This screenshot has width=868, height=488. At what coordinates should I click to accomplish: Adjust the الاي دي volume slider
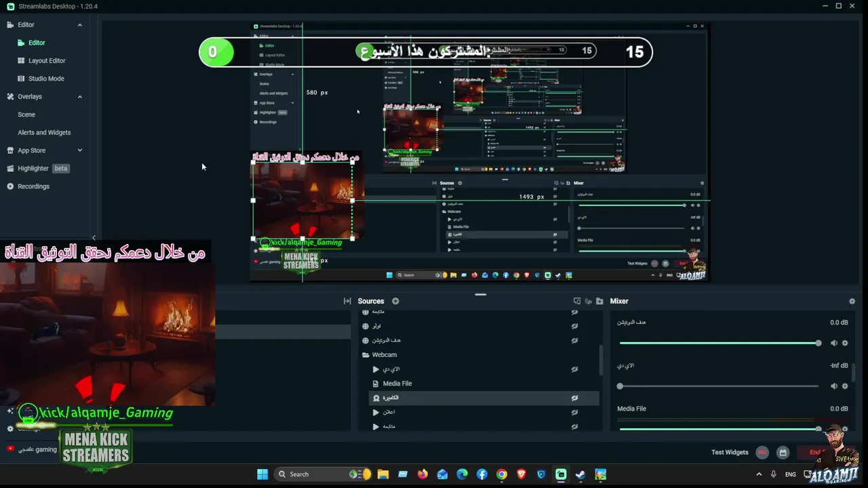pyautogui.click(x=719, y=386)
